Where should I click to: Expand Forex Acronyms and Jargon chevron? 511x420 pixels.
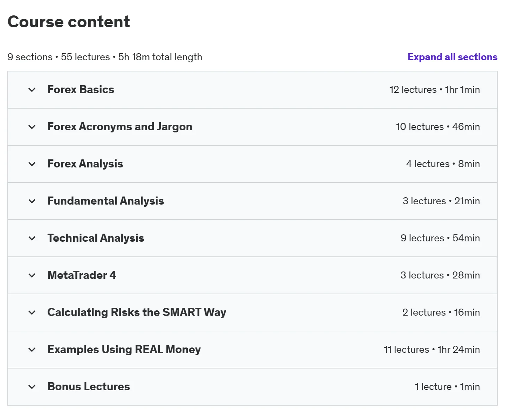click(x=32, y=127)
